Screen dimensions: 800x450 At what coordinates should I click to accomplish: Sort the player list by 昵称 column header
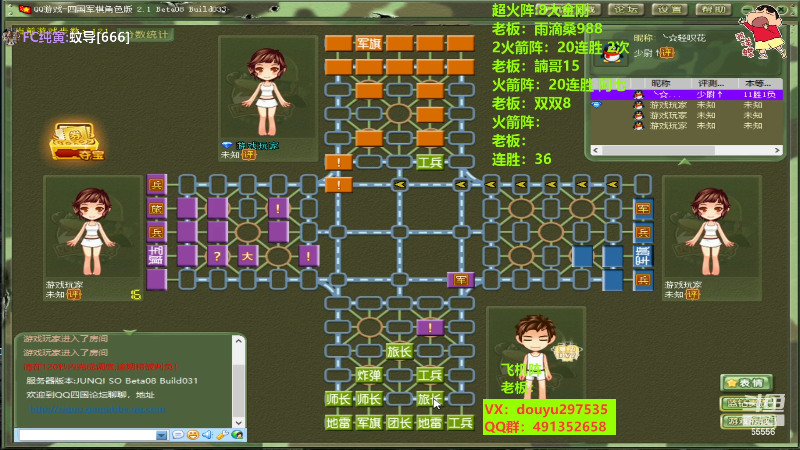click(x=661, y=83)
